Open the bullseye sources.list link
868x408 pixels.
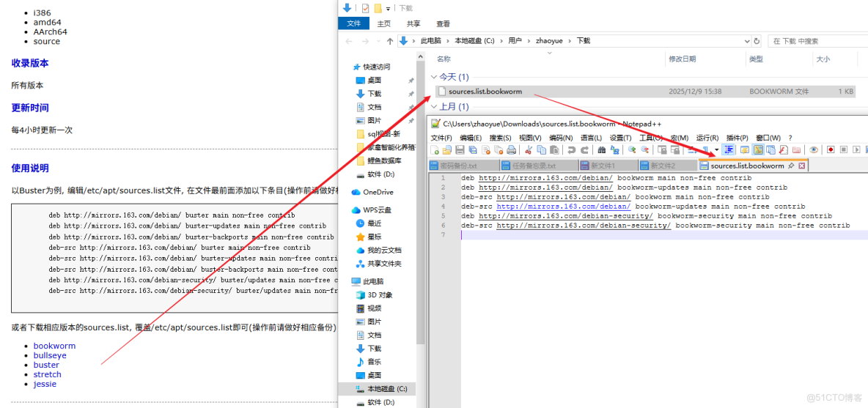pyautogui.click(x=50, y=355)
